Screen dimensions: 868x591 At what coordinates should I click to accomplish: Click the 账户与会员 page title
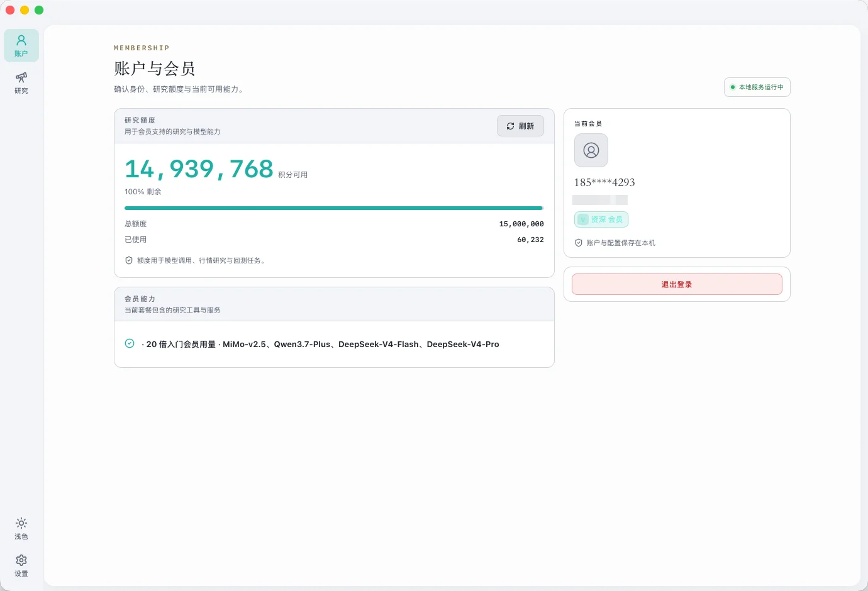pos(155,69)
